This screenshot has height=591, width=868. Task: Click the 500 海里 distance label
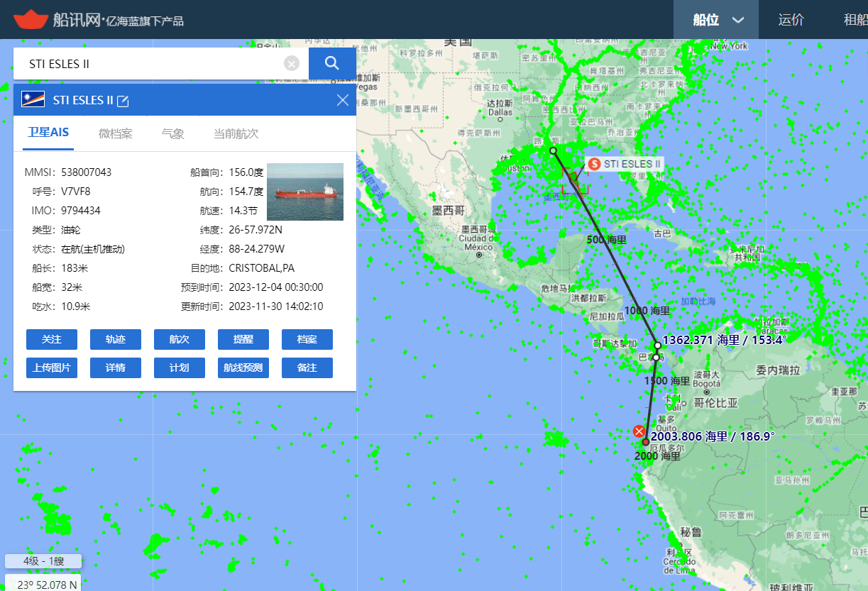click(x=607, y=240)
